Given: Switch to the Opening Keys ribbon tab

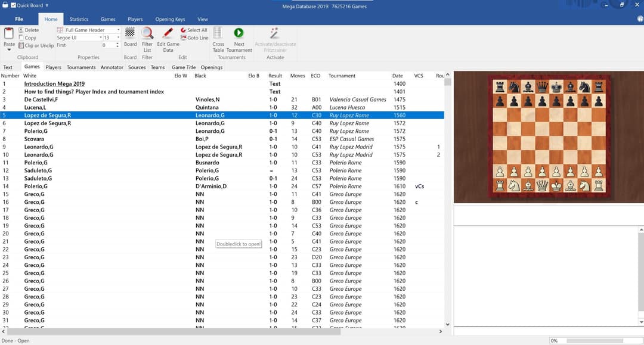Looking at the screenshot, I should tap(170, 19).
